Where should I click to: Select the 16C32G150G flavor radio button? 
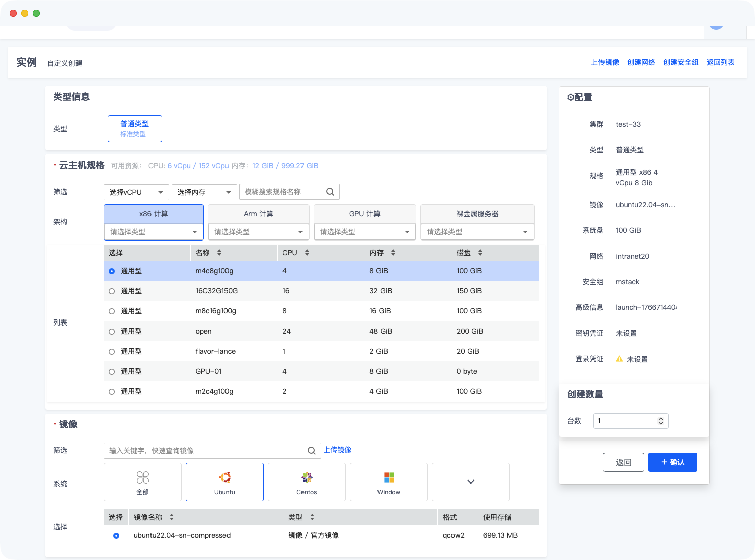click(112, 291)
